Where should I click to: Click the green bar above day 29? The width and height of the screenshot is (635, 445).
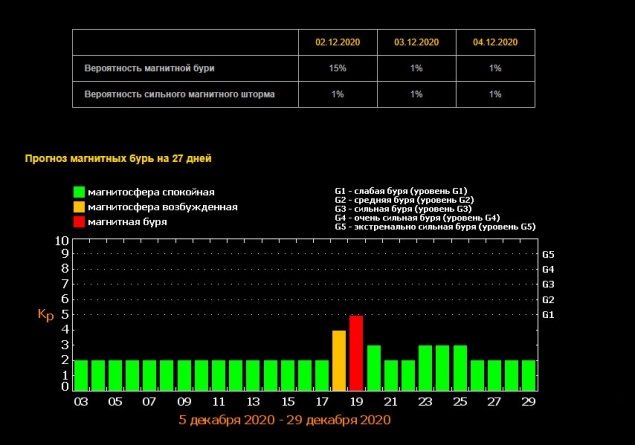point(528,374)
